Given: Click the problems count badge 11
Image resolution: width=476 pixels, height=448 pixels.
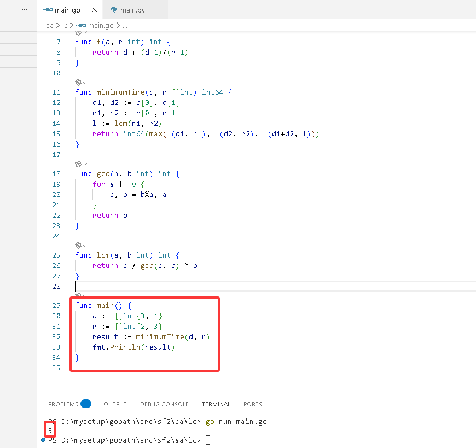Looking at the screenshot, I should (86, 404).
